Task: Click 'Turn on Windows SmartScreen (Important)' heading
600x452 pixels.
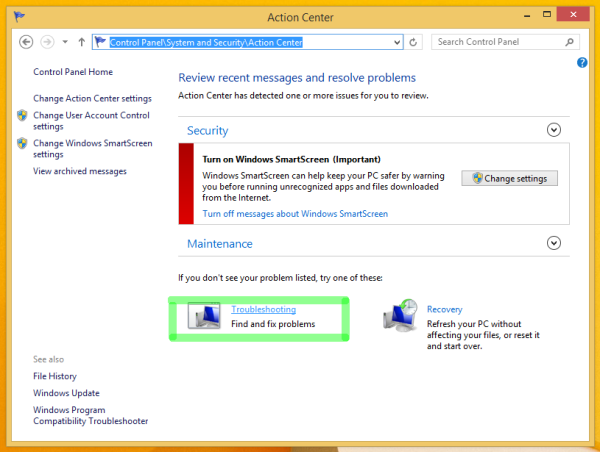Action: click(x=292, y=159)
